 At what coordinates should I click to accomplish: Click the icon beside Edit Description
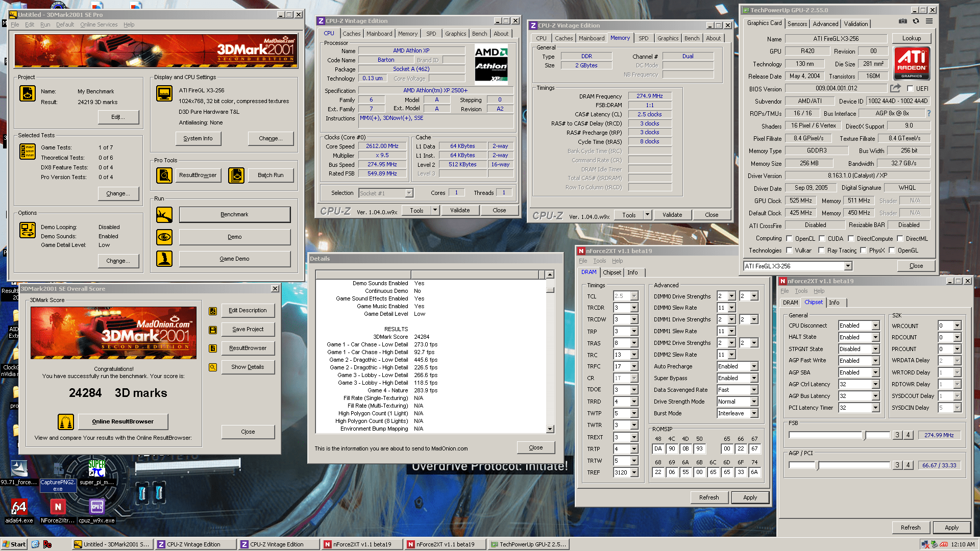pyautogui.click(x=213, y=311)
